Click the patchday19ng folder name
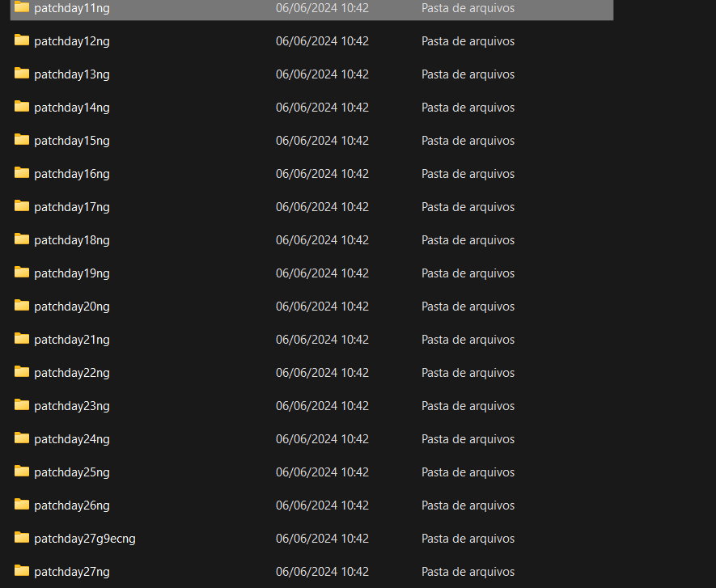Screen dimensions: 716x588 [x=72, y=273]
